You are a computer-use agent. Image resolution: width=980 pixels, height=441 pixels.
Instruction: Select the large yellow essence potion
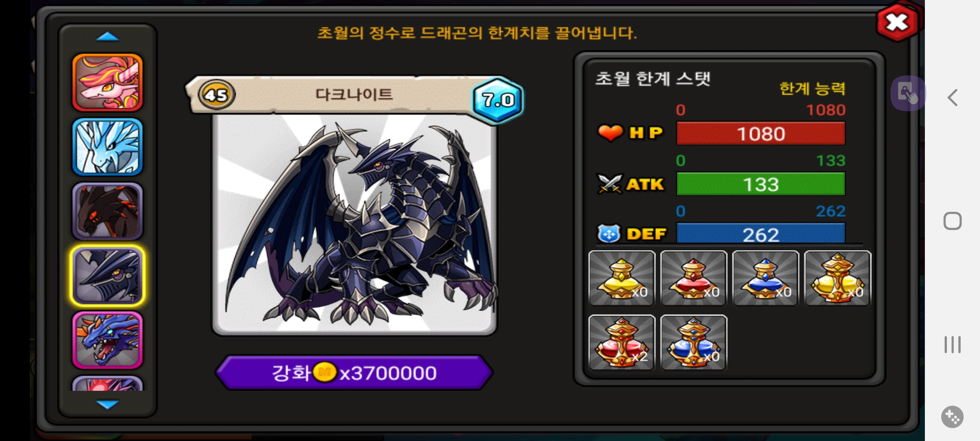(837, 278)
